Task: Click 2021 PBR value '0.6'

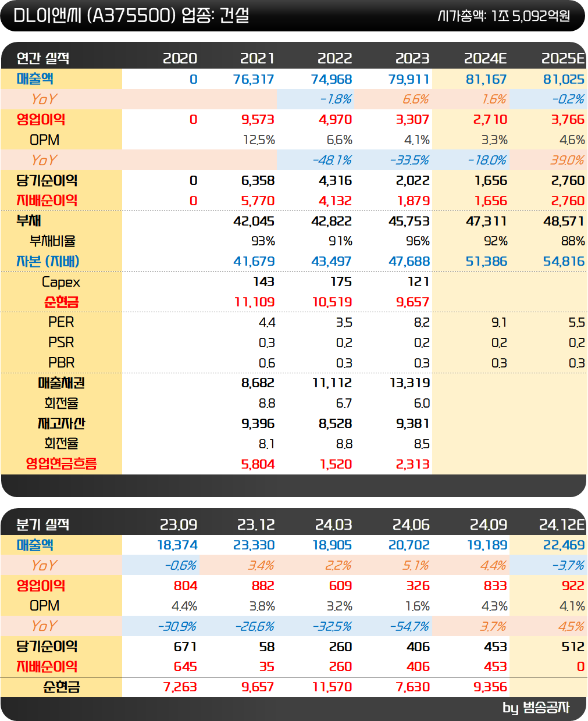Action: pyautogui.click(x=267, y=363)
